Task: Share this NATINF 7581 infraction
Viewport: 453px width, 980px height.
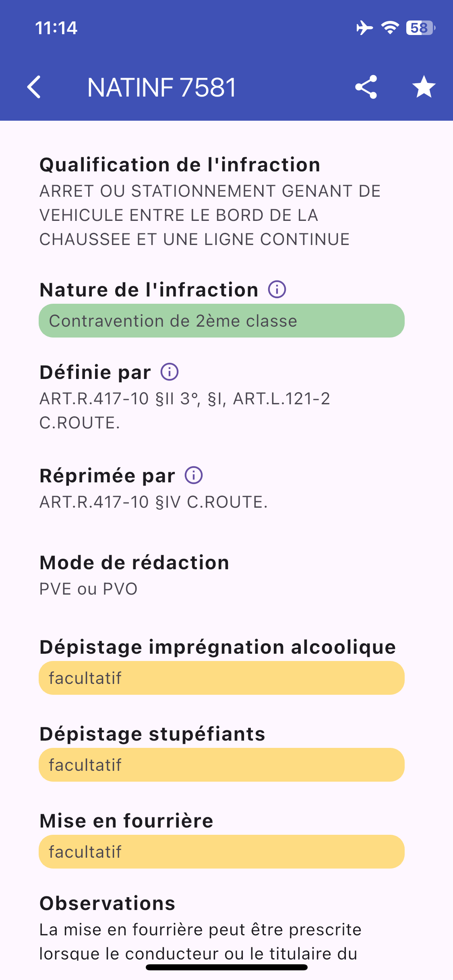Action: click(366, 87)
